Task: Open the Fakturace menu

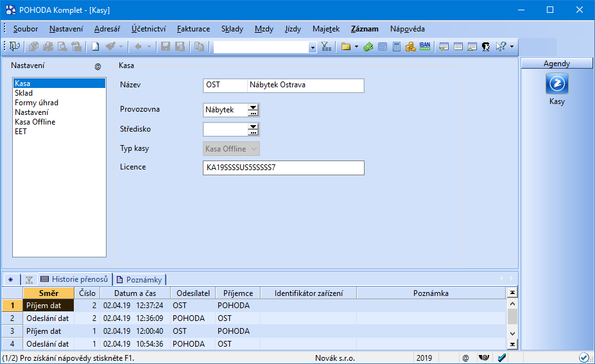Action: (x=193, y=29)
